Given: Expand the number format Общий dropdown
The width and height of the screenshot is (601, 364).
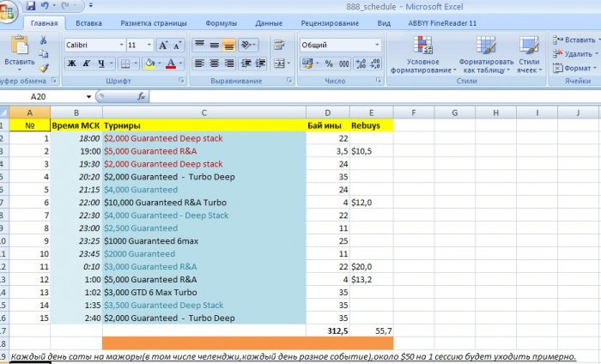Looking at the screenshot, I should point(377,45).
